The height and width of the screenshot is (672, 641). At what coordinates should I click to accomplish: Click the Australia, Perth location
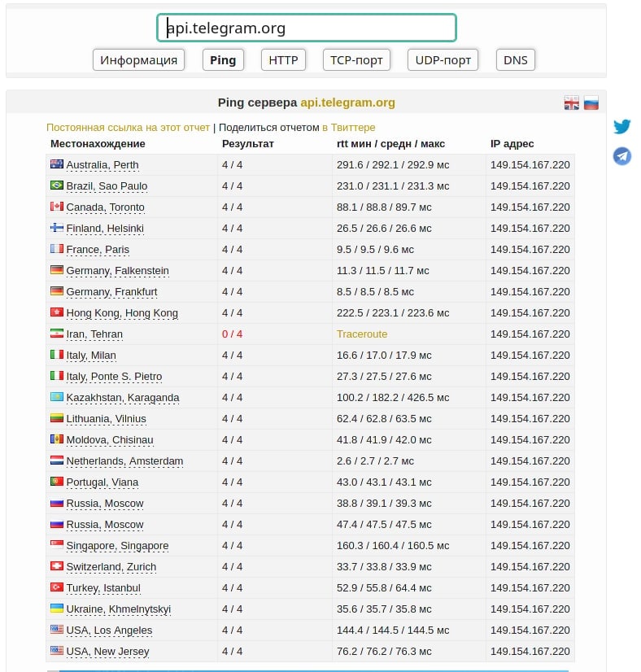[102, 165]
